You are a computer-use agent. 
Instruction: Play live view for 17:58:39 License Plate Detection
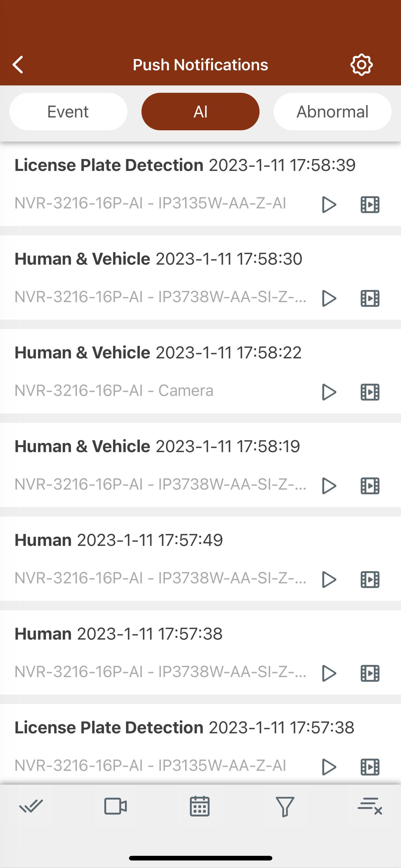[x=329, y=205]
